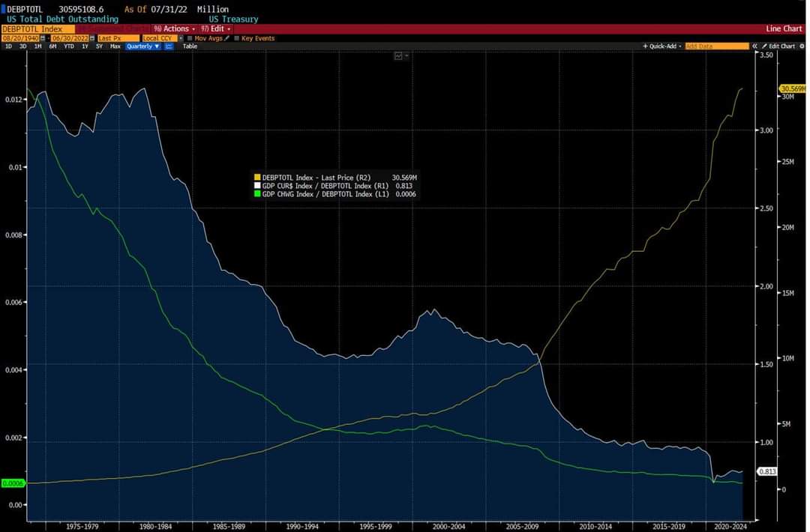The height and width of the screenshot is (532, 810).
Task: Click the white GDP CUR$ legend swatch
Action: (x=257, y=186)
